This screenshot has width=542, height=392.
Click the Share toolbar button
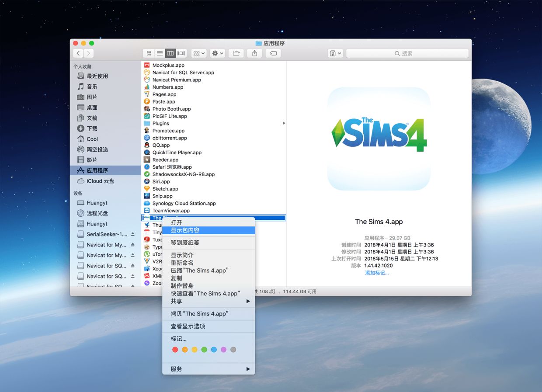click(x=254, y=53)
